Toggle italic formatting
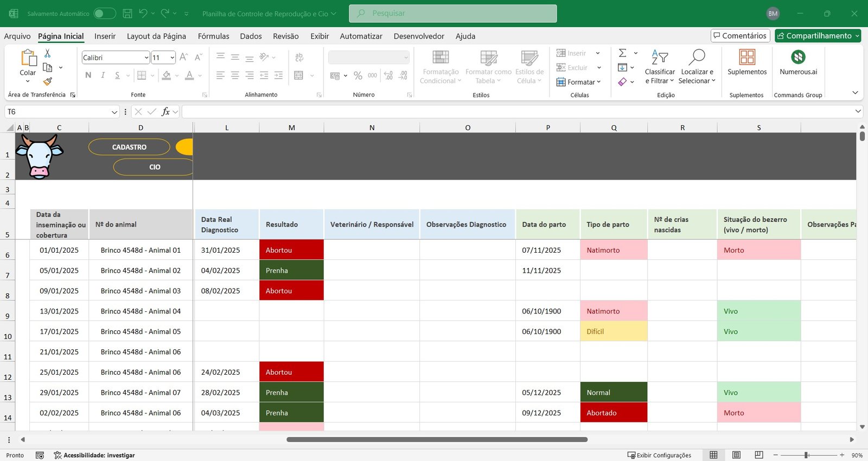 pyautogui.click(x=103, y=75)
